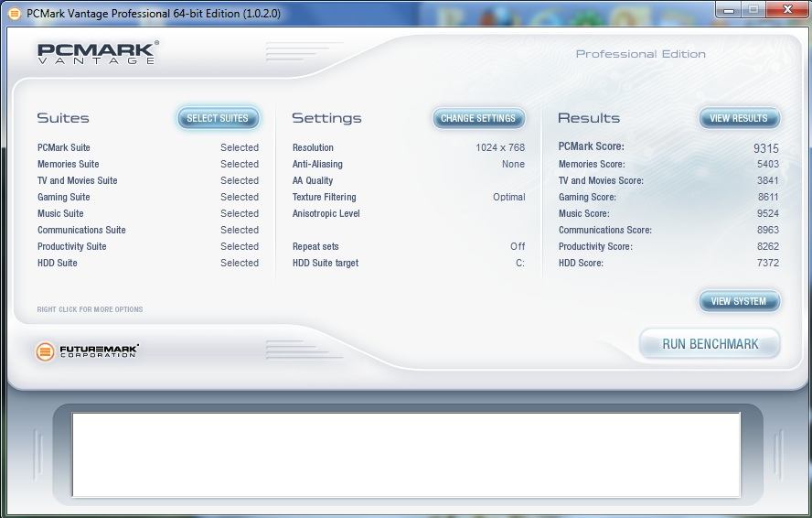Click the 1024 x 768 resolution value
Image resolution: width=812 pixels, height=518 pixels.
click(x=500, y=147)
